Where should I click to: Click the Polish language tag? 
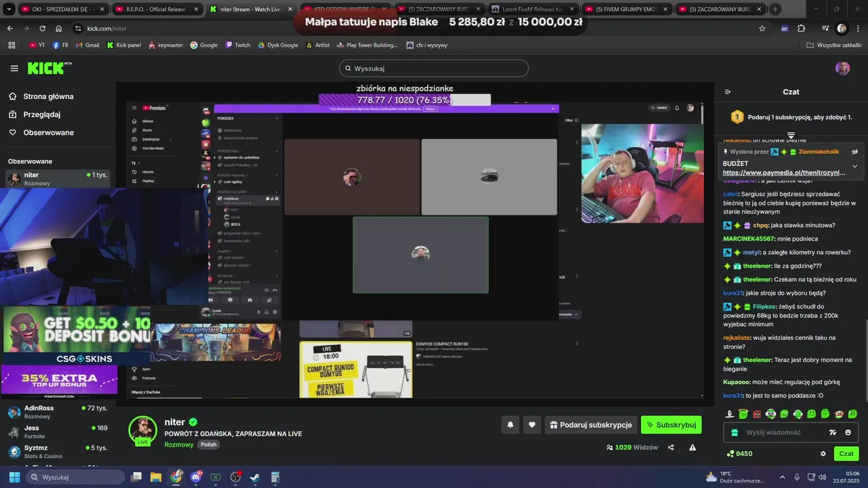208,445
